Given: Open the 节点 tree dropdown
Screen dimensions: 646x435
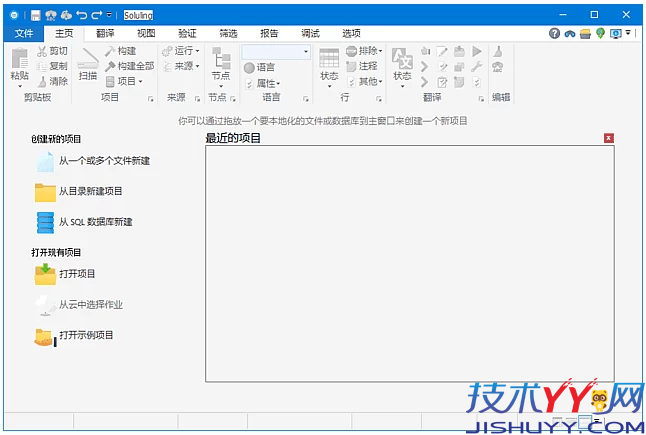Looking at the screenshot, I should (x=221, y=67).
